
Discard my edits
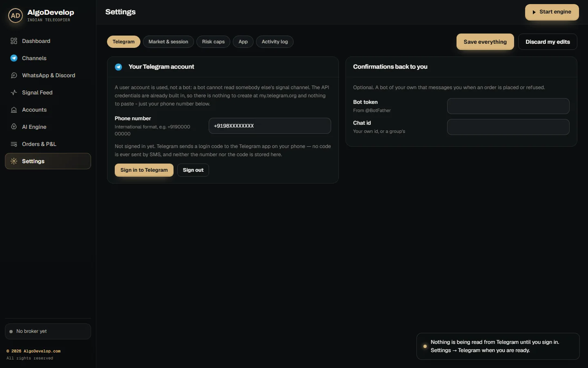click(548, 42)
